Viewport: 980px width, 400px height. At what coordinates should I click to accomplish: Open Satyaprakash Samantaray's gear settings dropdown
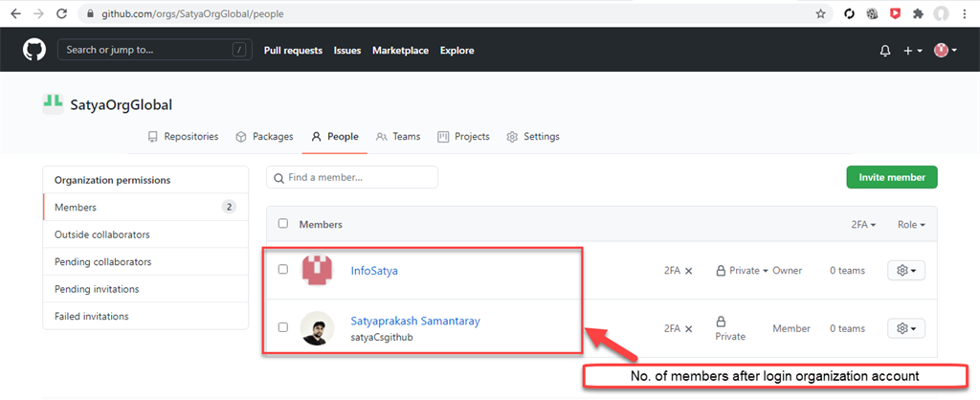click(x=906, y=328)
